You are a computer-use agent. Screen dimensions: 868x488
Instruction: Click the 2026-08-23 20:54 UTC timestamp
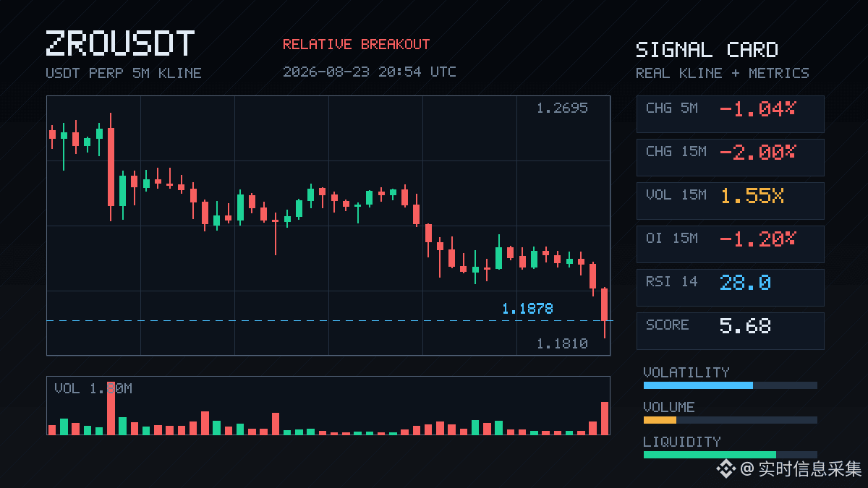click(370, 72)
